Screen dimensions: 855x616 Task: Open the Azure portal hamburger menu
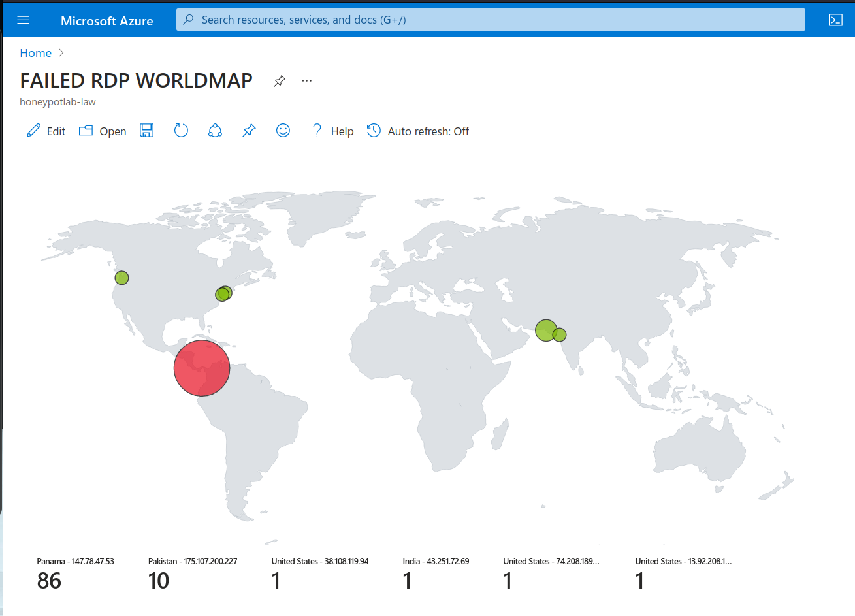point(24,20)
